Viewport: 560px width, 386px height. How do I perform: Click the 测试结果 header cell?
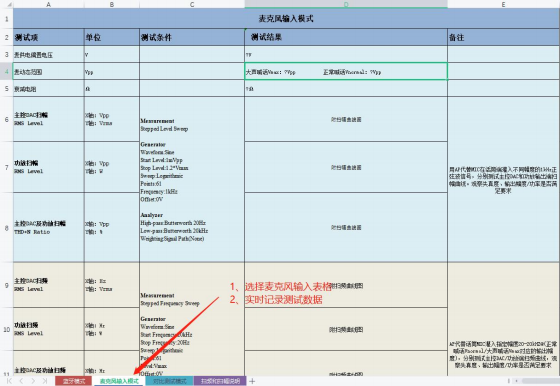click(346, 37)
